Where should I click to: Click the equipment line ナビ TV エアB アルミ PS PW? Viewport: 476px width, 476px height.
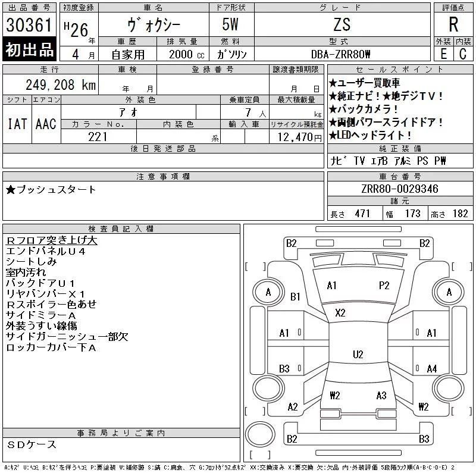click(x=388, y=161)
